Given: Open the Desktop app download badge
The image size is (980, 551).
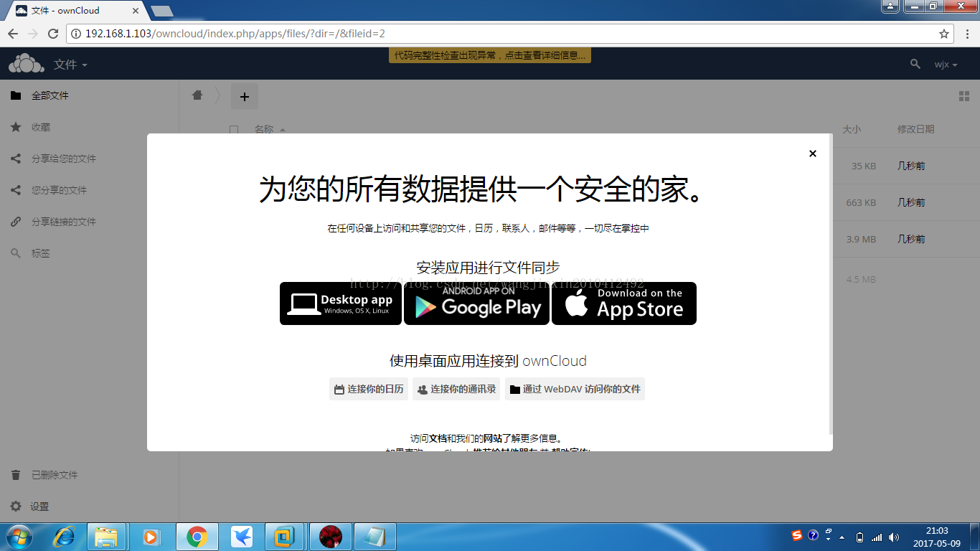Looking at the screenshot, I should click(341, 303).
